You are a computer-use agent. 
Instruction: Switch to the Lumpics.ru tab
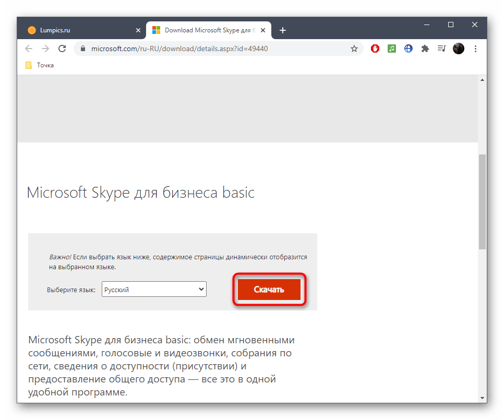coord(78,30)
